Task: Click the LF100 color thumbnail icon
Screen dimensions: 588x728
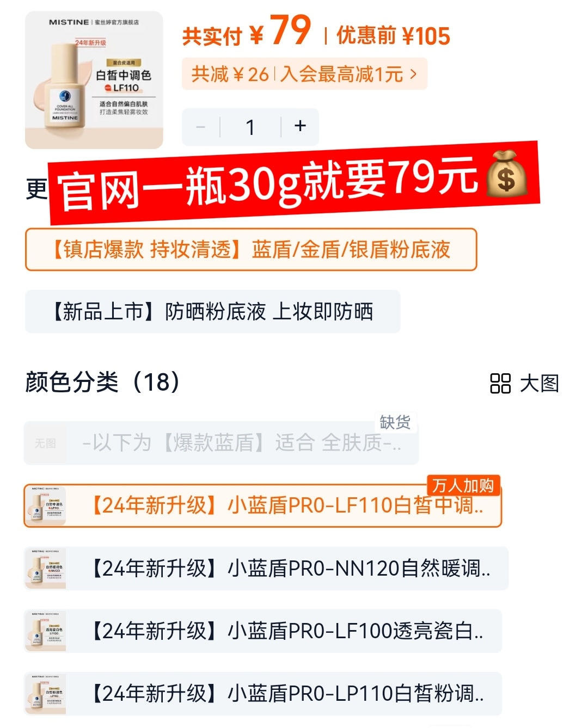Action: (x=46, y=631)
